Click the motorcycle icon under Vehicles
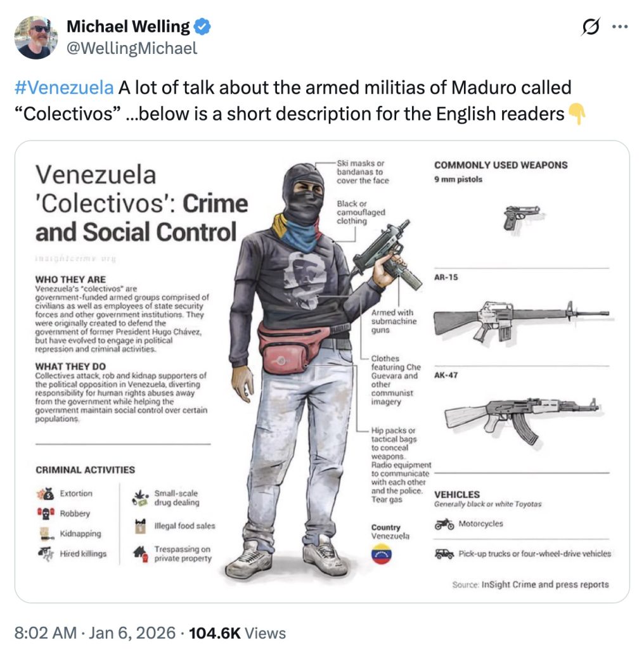Screen dimensions: 644x649 point(444,524)
